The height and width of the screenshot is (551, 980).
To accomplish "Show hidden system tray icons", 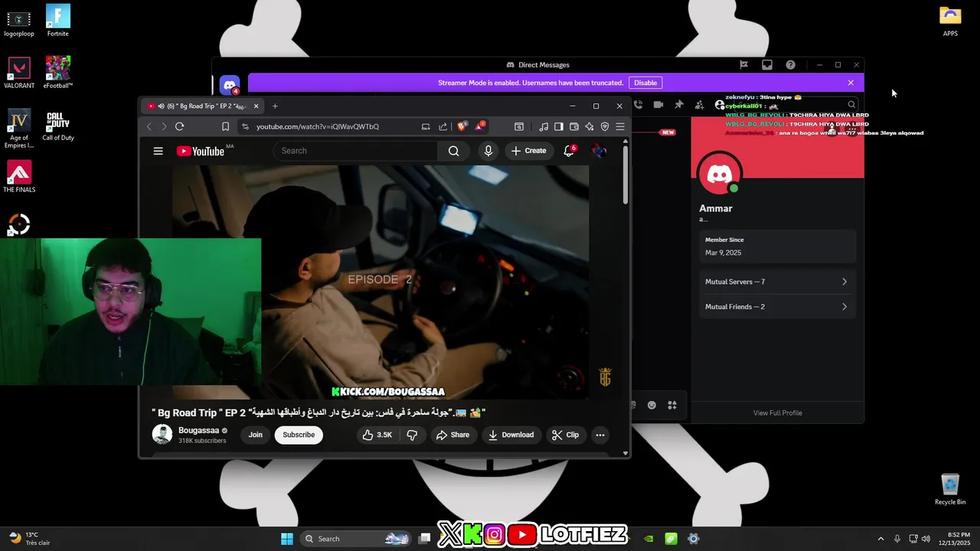I will click(x=880, y=539).
